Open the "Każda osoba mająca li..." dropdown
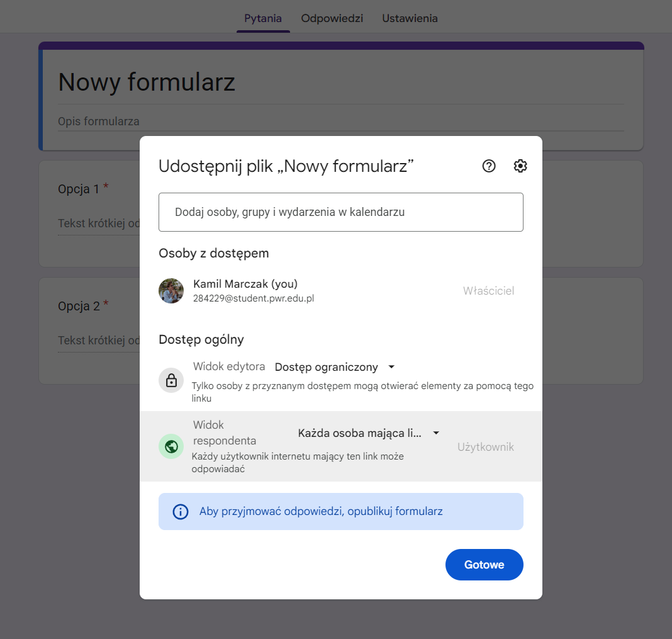The width and height of the screenshot is (672, 639). point(368,433)
